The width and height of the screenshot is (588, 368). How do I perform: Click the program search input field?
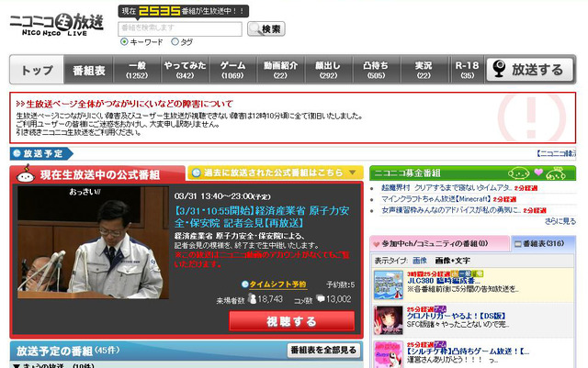(180, 28)
